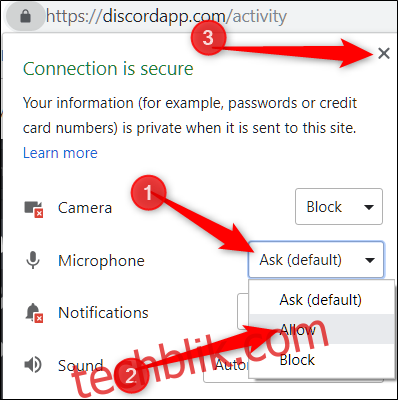Viewport: 398px width, 400px height.
Task: Click the discordapp.com URL in address bar
Action: tap(166, 16)
